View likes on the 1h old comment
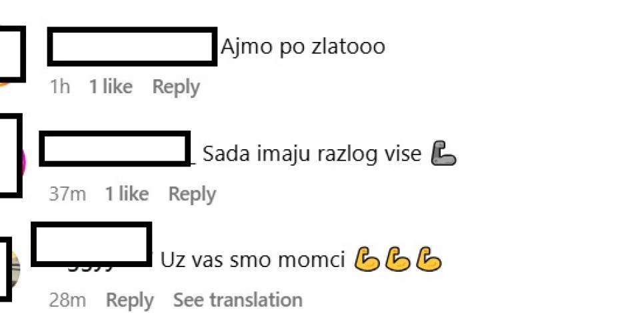Screen dimensions: 644x313 tap(111, 87)
